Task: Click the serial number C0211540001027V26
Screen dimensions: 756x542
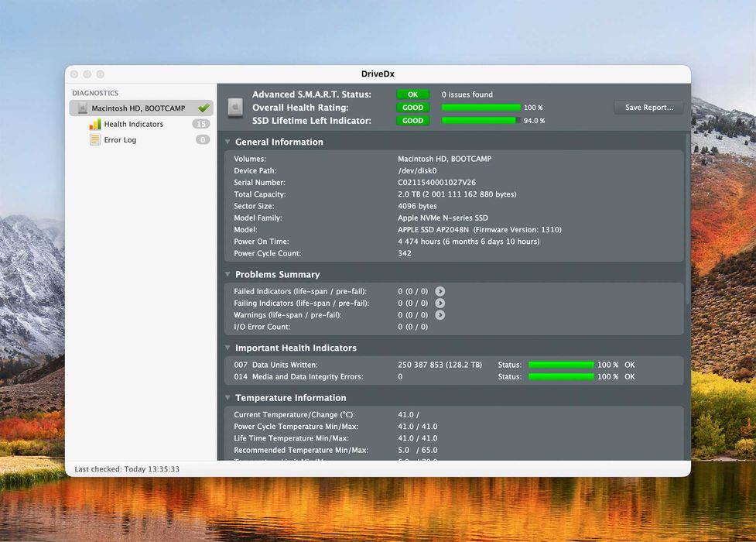Action: pyautogui.click(x=437, y=183)
